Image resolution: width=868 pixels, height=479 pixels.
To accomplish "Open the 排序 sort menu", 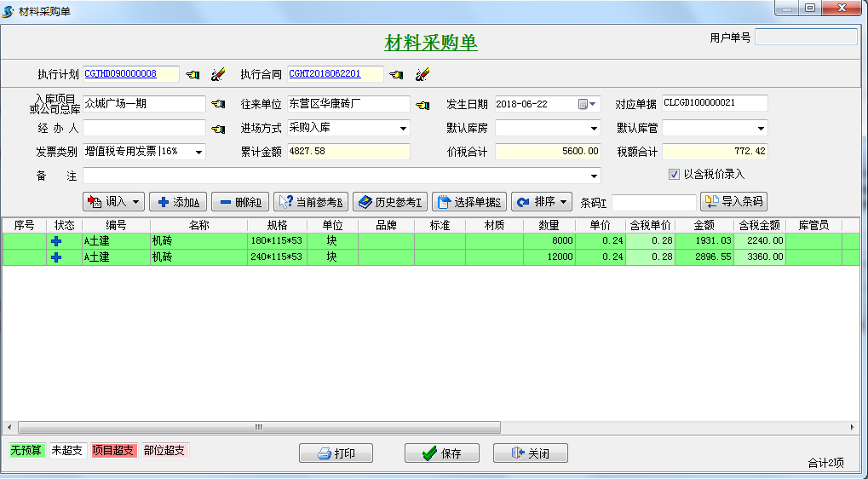I will pos(541,202).
